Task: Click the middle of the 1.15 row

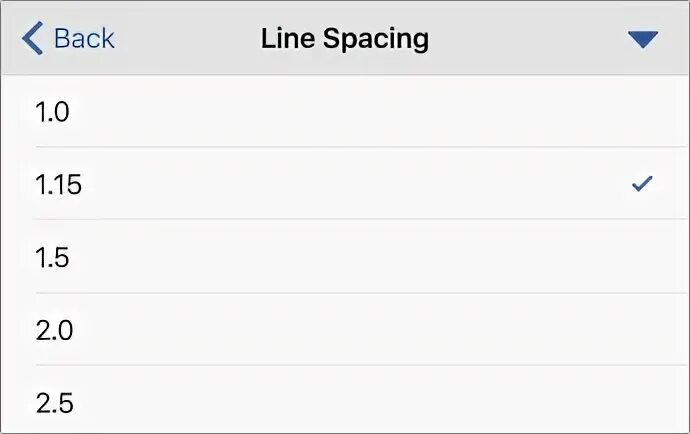Action: click(345, 184)
